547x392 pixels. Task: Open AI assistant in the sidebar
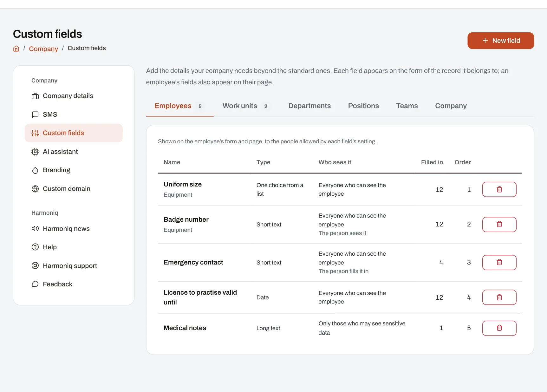pyautogui.click(x=74, y=152)
